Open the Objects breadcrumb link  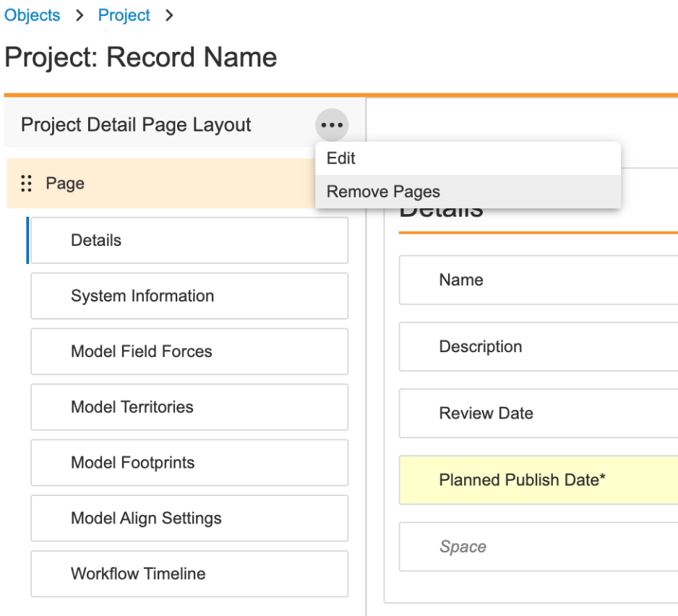[x=33, y=15]
